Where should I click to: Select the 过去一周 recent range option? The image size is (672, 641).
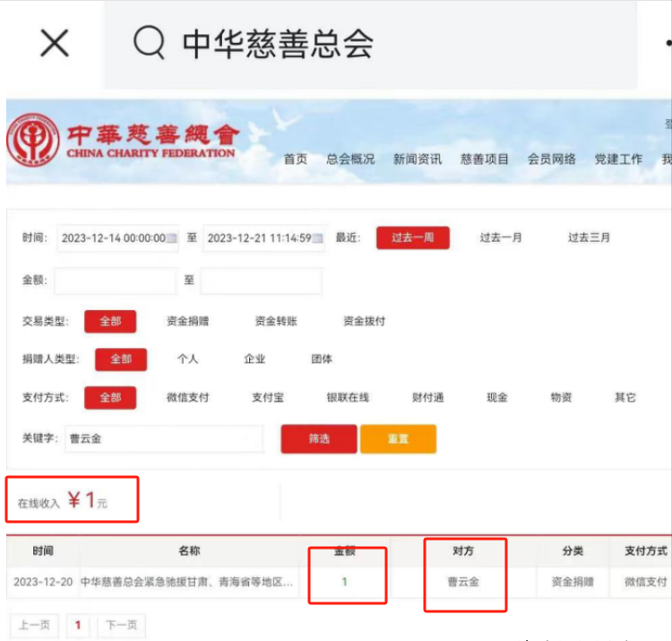(413, 238)
